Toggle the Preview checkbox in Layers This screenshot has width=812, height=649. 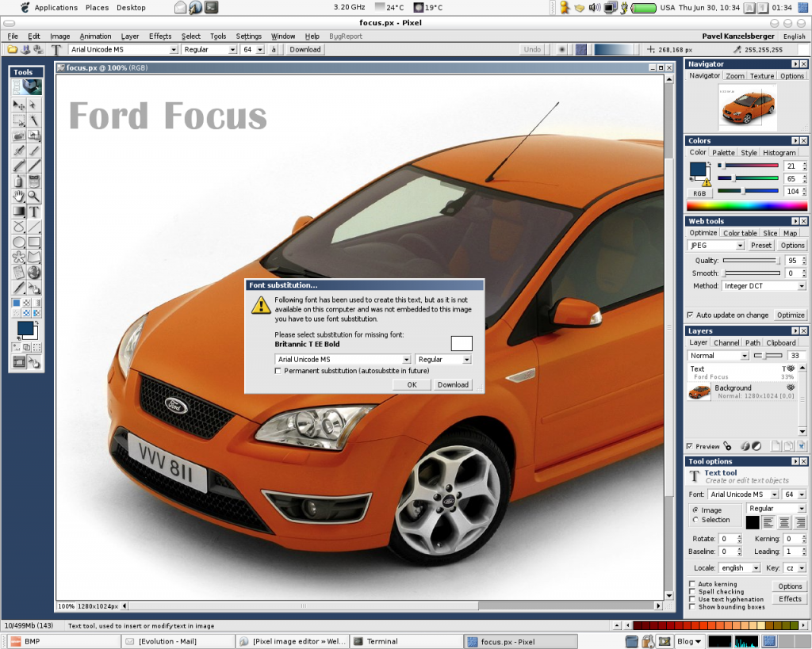pyautogui.click(x=690, y=446)
